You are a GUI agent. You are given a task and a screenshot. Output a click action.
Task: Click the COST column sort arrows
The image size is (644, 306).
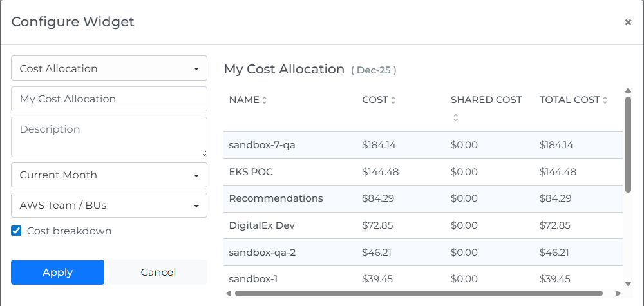tap(393, 100)
